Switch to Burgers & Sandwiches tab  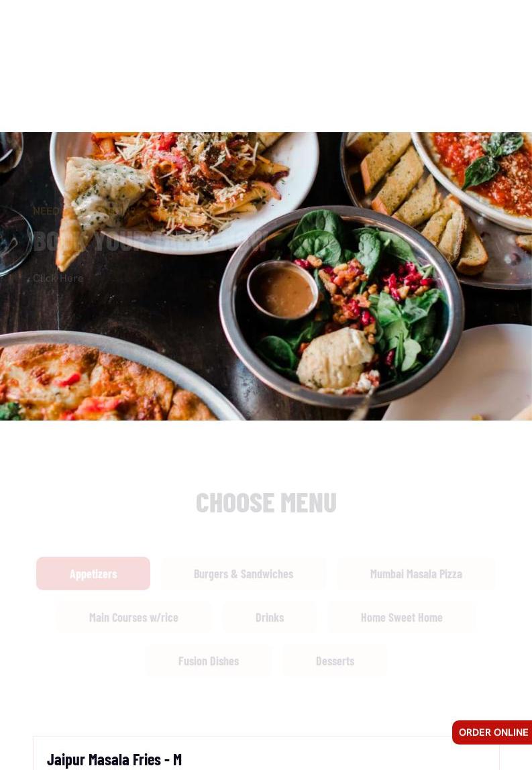[243, 573]
